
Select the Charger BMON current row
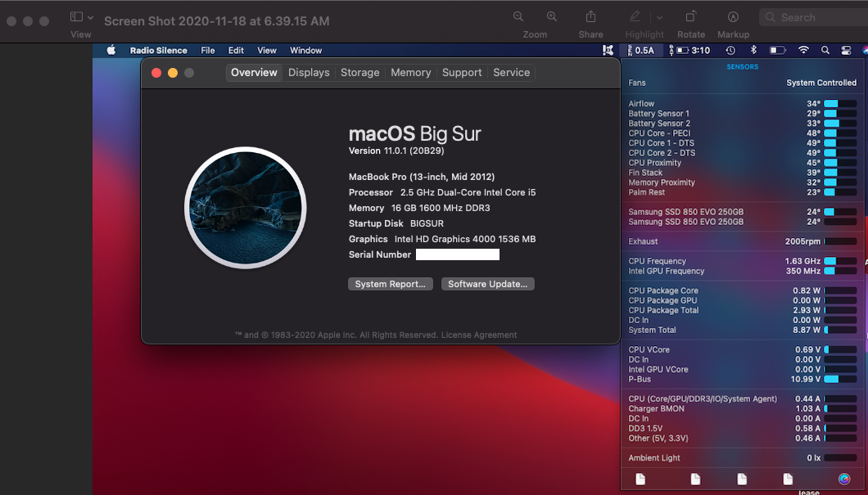[x=743, y=409]
